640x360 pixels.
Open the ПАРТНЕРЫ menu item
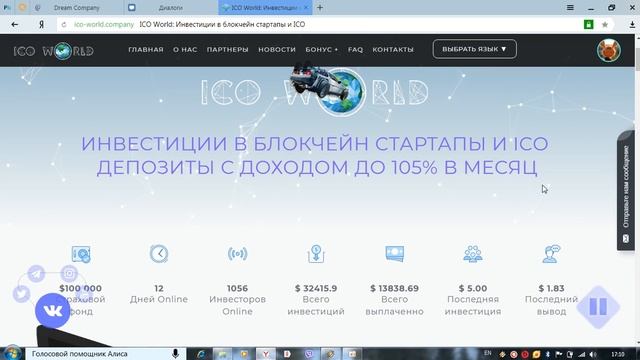[227, 49]
